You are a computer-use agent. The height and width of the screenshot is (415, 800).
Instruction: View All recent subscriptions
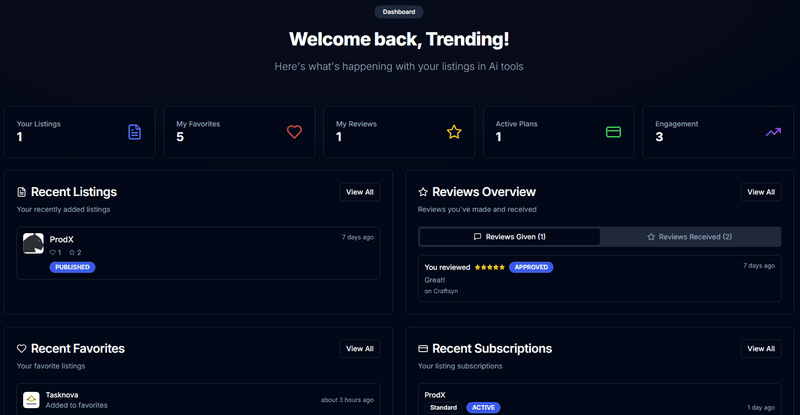761,349
